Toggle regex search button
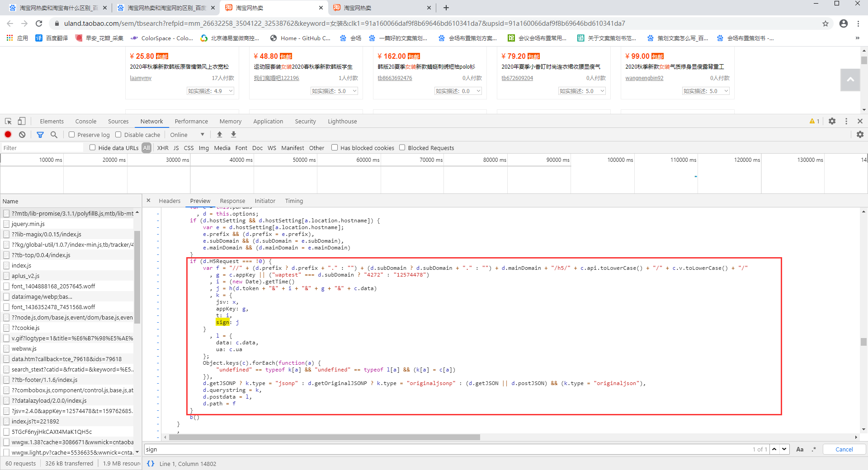Viewport: 868px width, 470px height. (814, 449)
